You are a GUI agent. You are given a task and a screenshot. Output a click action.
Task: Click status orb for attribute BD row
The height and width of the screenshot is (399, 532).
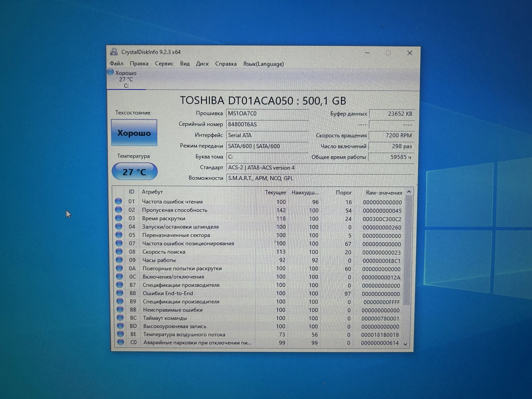tap(120, 326)
